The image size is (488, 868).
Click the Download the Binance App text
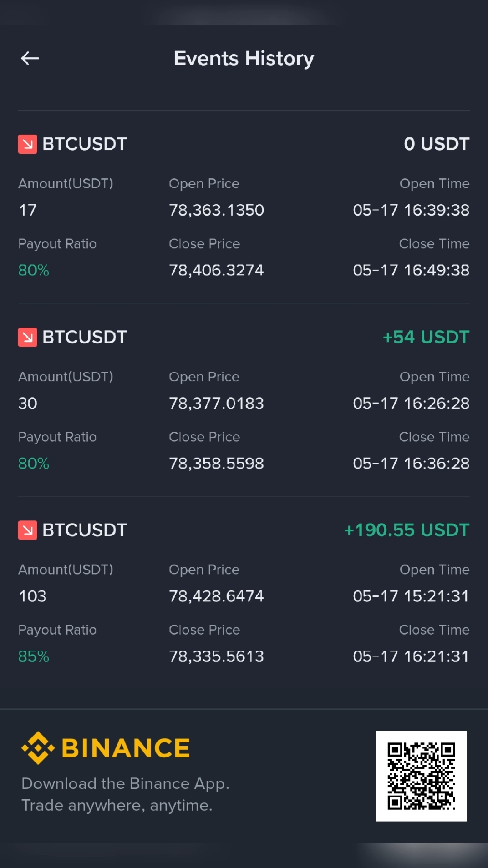tap(125, 783)
